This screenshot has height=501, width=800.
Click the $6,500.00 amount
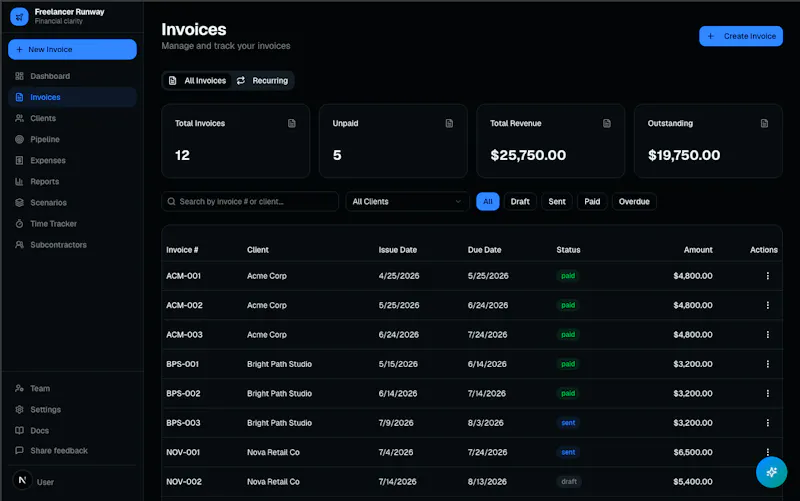693,453
